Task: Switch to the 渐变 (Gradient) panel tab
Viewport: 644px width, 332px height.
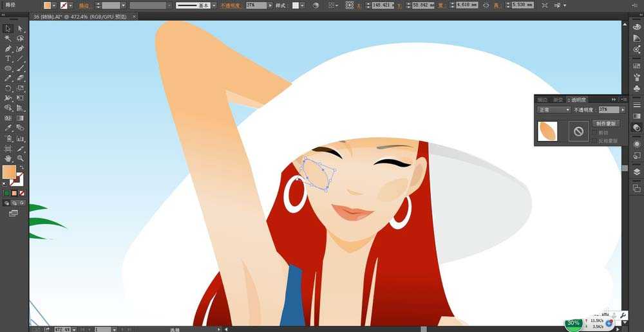Action: tap(557, 100)
